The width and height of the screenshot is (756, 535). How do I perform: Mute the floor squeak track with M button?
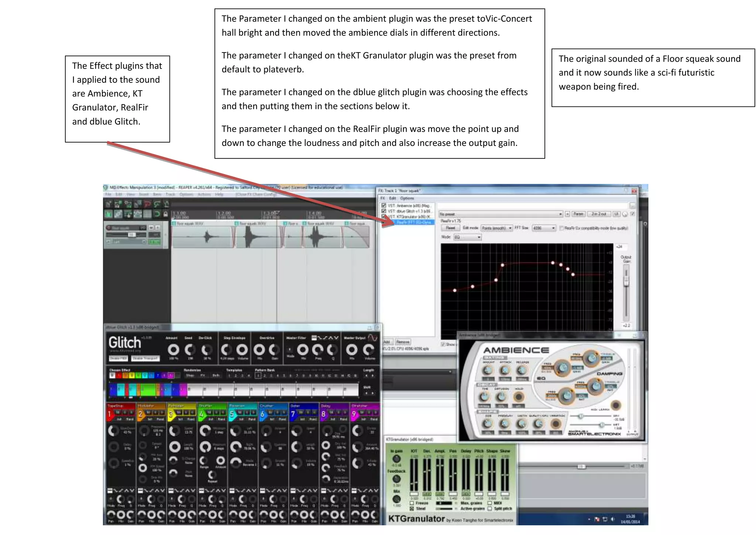coord(151,228)
